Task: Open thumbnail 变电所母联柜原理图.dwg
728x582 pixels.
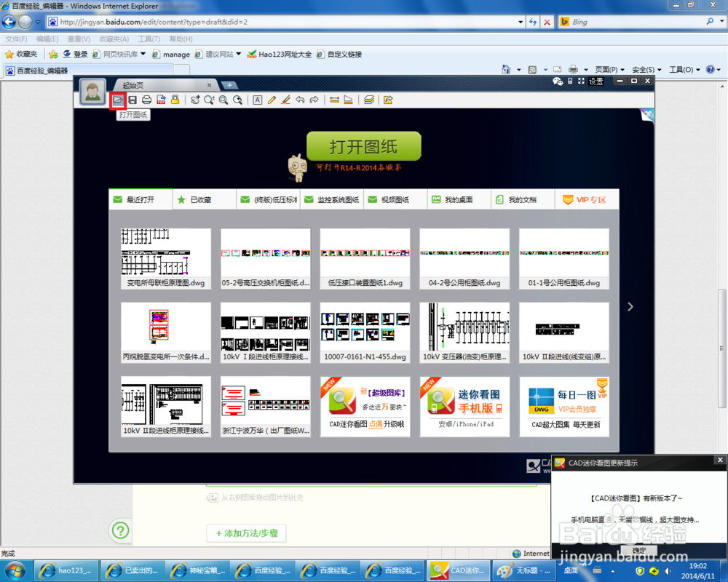Action: click(x=166, y=258)
